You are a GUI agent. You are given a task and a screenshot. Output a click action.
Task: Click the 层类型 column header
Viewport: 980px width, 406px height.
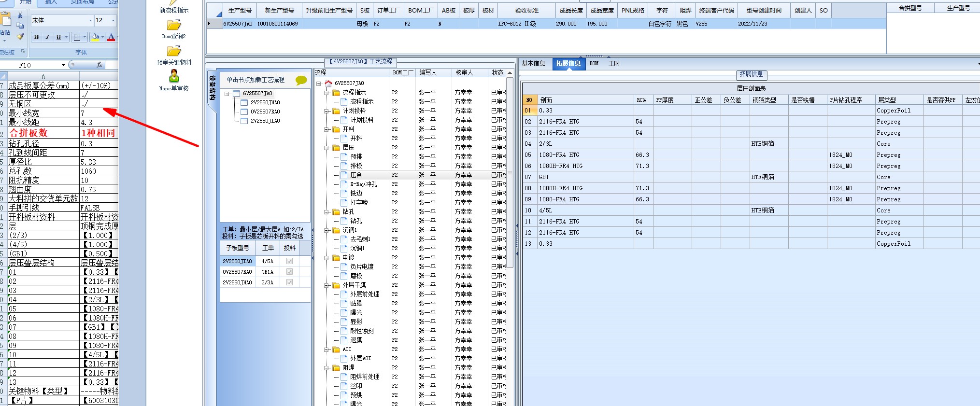tap(899, 100)
